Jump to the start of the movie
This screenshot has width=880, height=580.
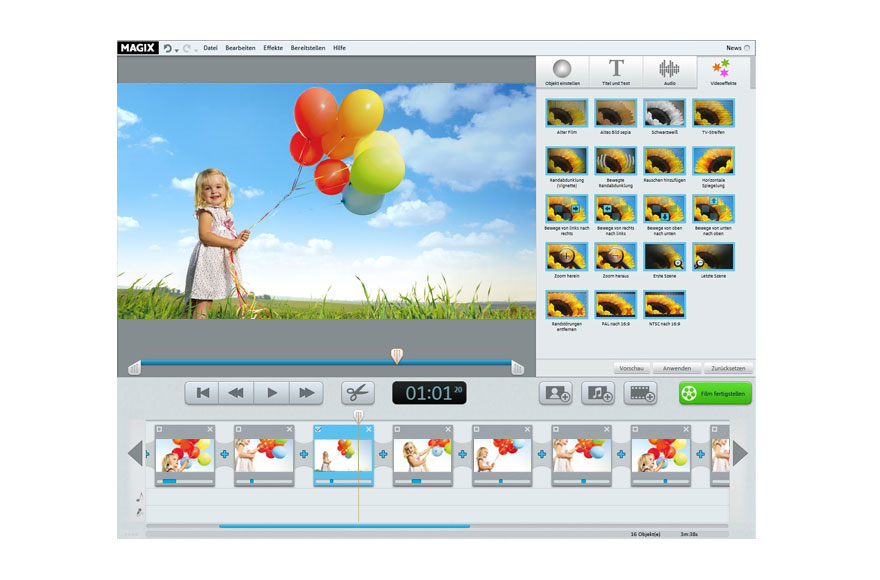point(203,392)
